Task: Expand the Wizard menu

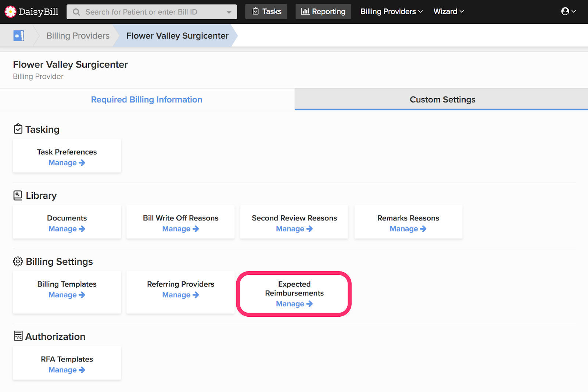Action: (x=449, y=11)
